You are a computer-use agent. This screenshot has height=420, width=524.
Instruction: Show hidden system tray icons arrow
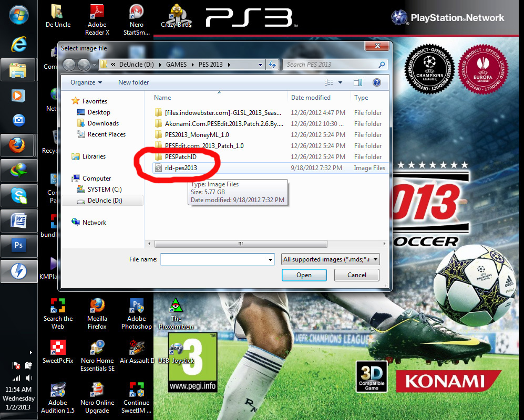pyautogui.click(x=30, y=352)
